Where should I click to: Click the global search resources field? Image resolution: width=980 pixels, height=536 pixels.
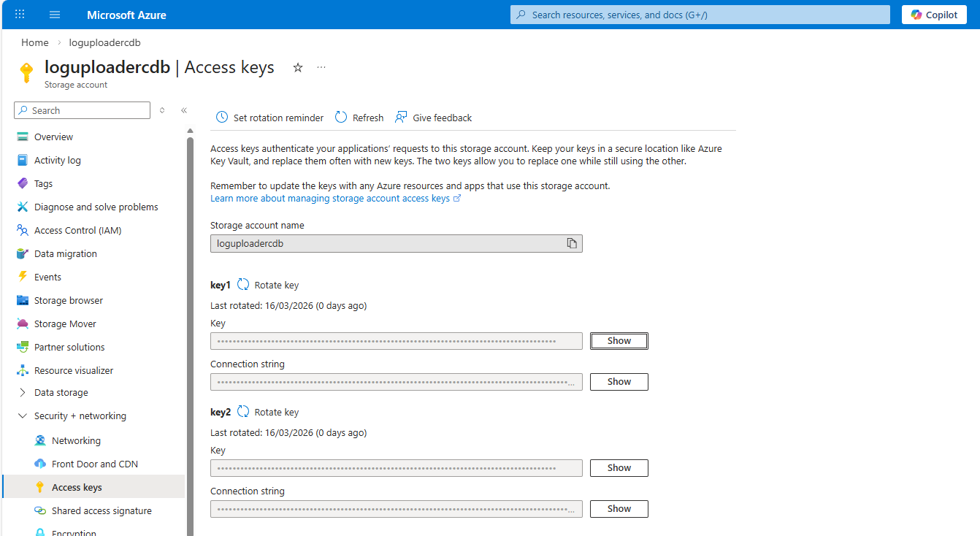tap(700, 15)
